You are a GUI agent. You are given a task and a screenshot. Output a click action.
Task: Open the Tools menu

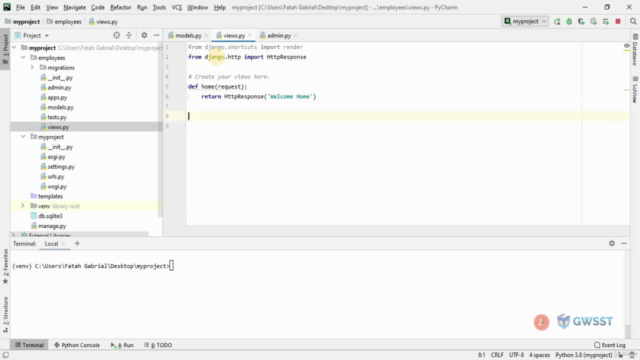click(x=159, y=7)
